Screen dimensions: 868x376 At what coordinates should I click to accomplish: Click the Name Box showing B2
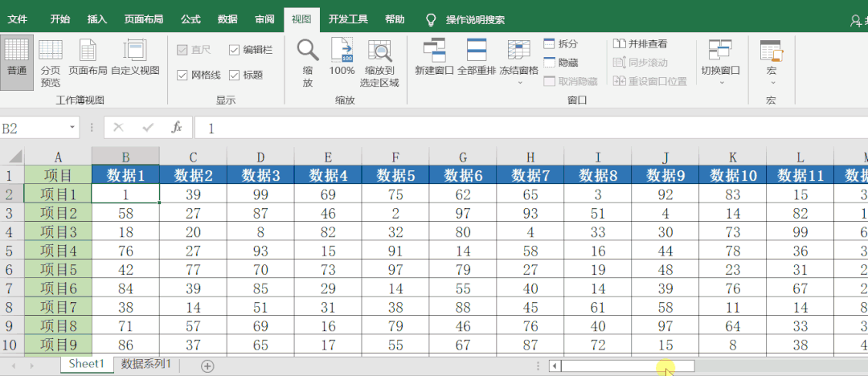click(x=35, y=129)
